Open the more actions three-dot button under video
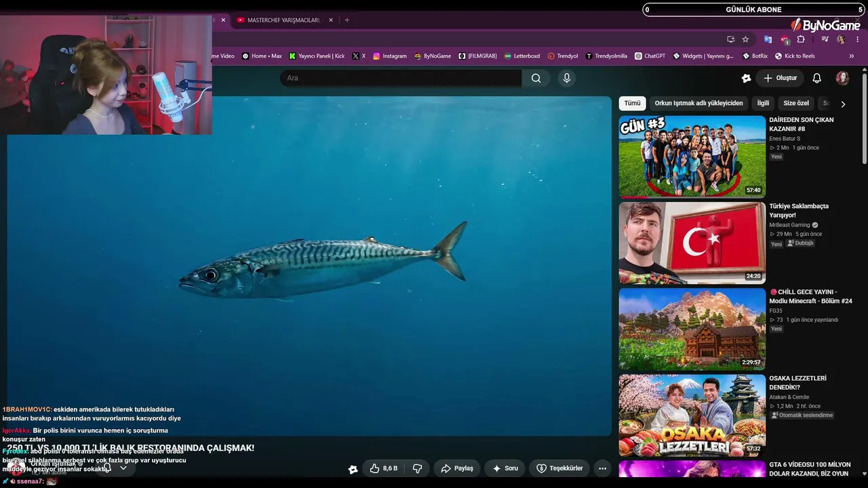Screen dimensions: 868x488 [602, 468]
